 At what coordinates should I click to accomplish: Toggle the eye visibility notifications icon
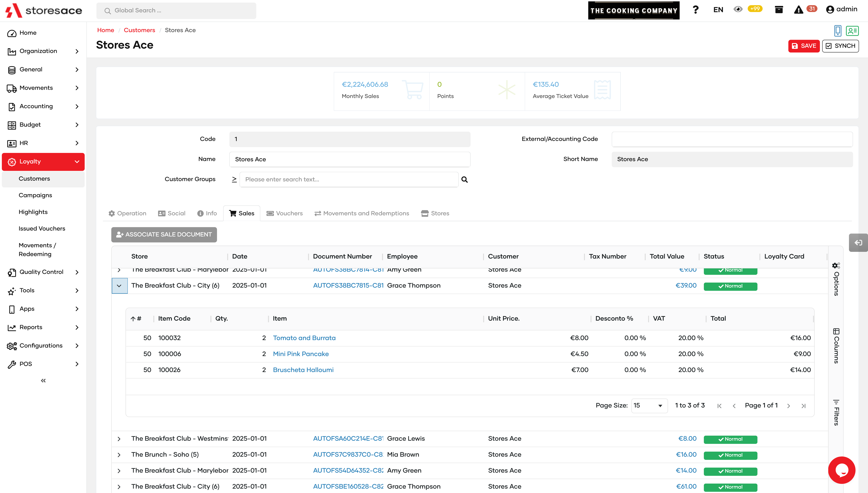tap(738, 9)
